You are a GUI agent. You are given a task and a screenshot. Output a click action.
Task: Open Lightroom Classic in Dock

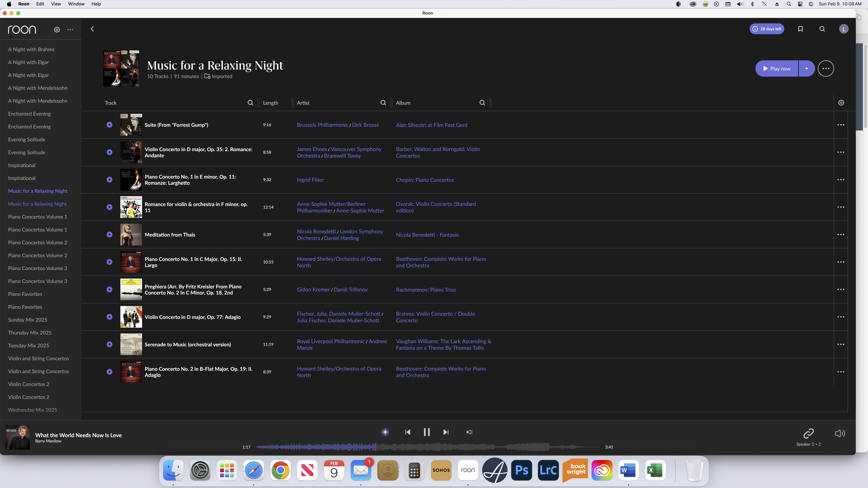coord(548,470)
